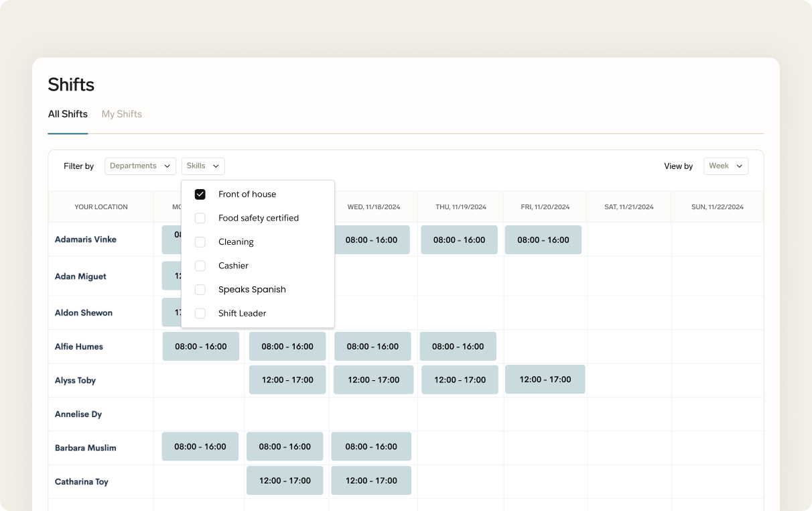812x511 pixels.
Task: Enable the Cashier skill checkbox
Action: click(200, 266)
